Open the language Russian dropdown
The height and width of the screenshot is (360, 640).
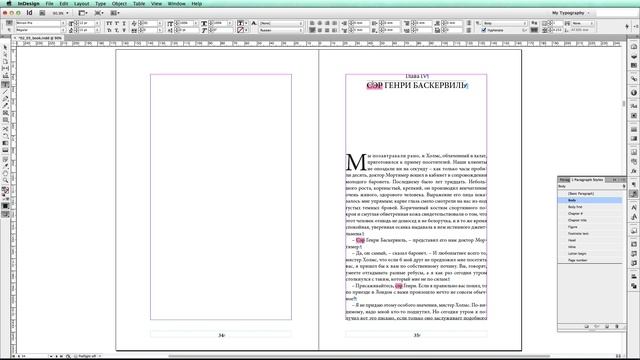[281, 30]
